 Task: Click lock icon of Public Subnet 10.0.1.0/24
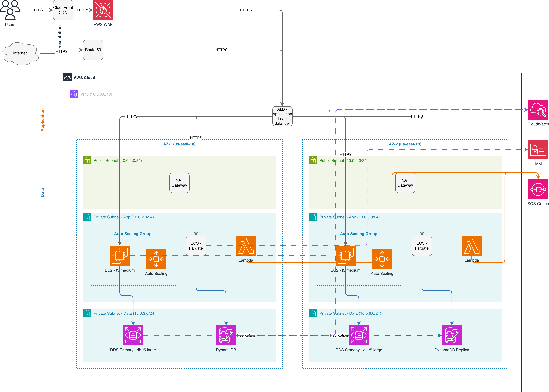pos(88,160)
